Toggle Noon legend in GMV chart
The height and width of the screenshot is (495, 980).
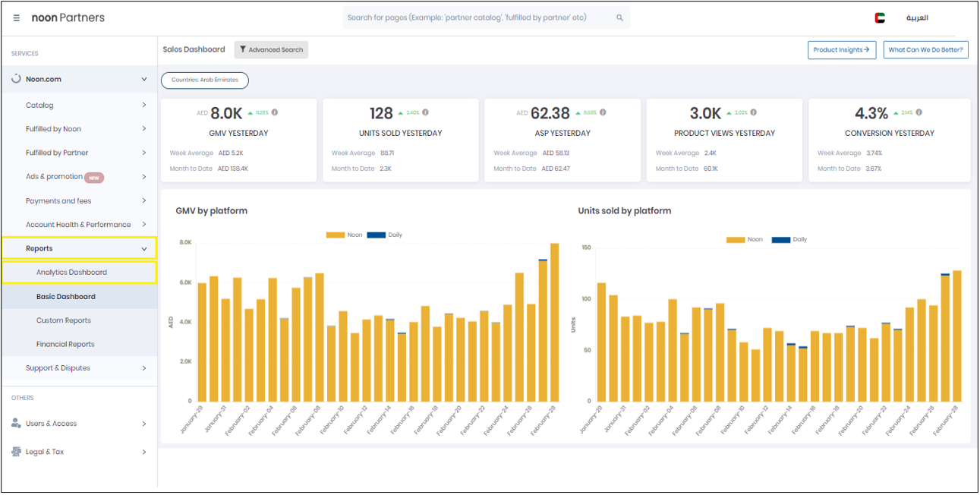pos(355,235)
